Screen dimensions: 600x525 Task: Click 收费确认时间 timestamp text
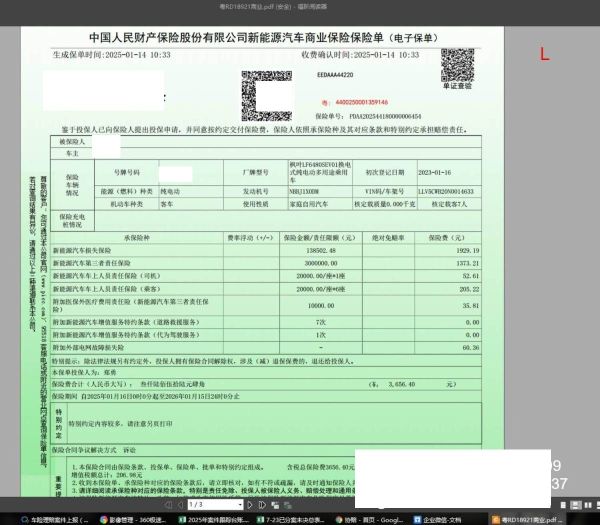point(360,55)
